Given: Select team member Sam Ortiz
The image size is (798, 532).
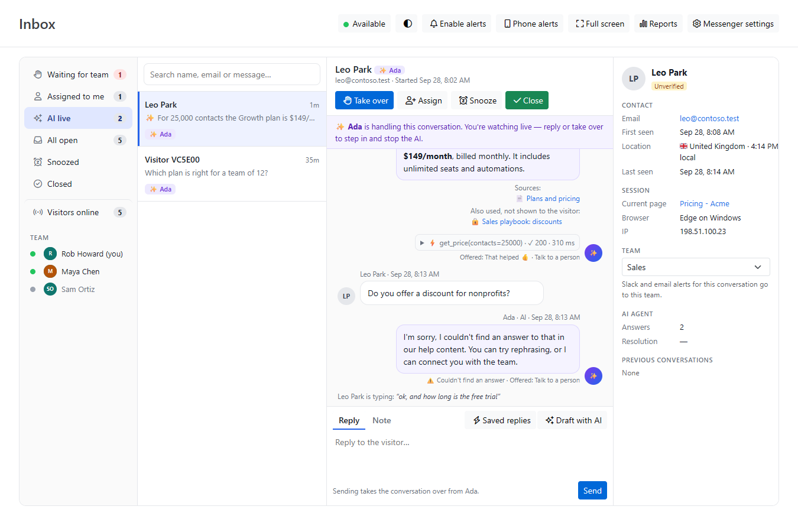Looking at the screenshot, I should click(78, 289).
